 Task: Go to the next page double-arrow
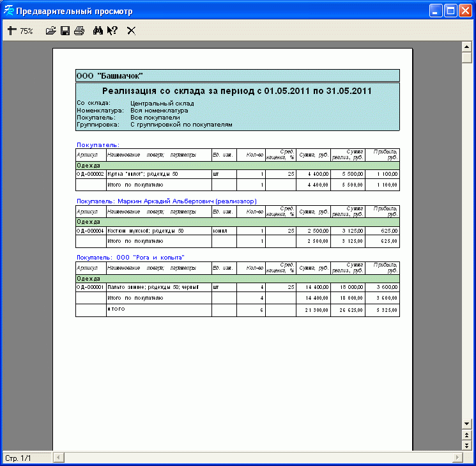pos(466,445)
